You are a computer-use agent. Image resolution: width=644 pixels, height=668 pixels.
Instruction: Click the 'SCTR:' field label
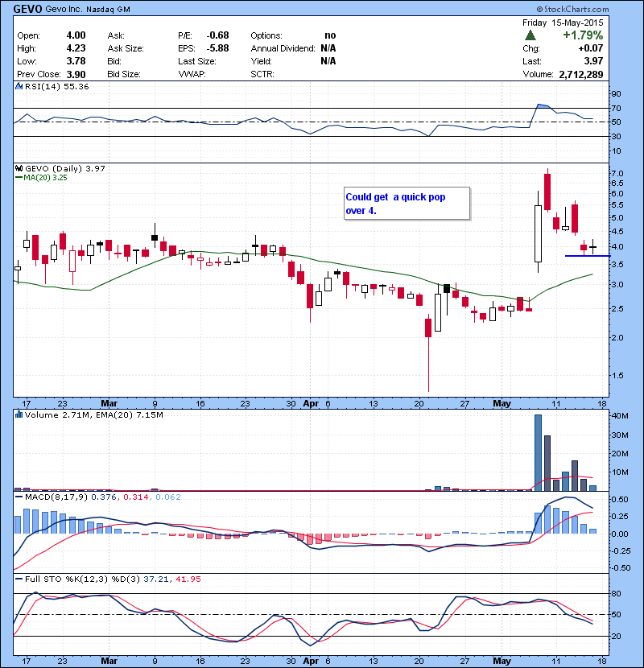tap(262, 74)
